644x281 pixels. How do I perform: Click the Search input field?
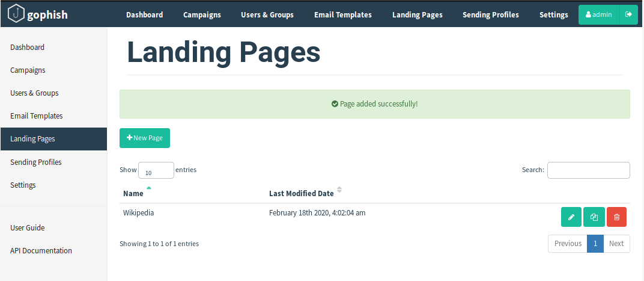click(588, 170)
